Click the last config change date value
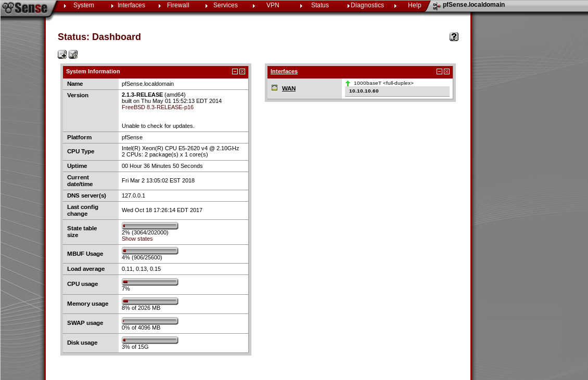Image resolution: width=588 pixels, height=380 pixels. (162, 210)
